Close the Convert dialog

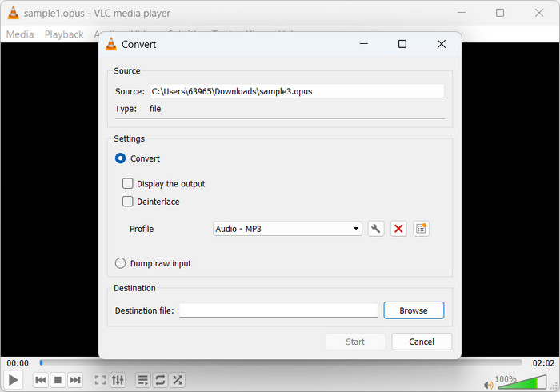pyautogui.click(x=442, y=44)
